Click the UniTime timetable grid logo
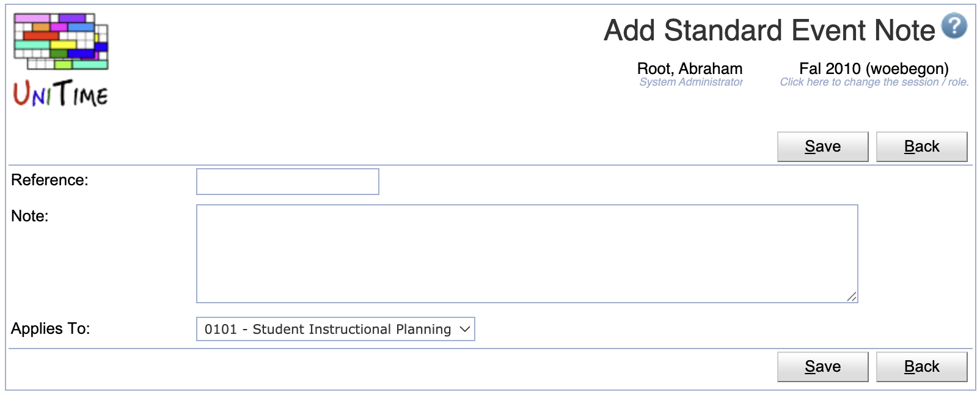 point(61,42)
